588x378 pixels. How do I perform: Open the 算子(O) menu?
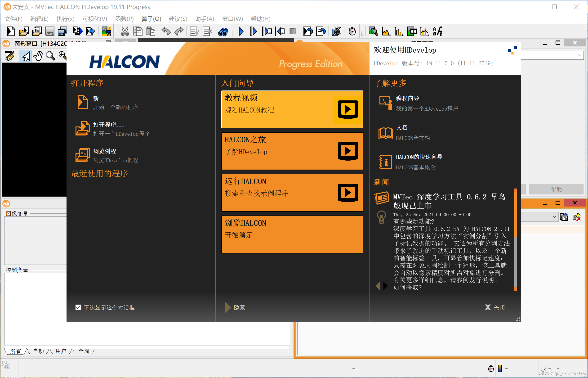(151, 19)
